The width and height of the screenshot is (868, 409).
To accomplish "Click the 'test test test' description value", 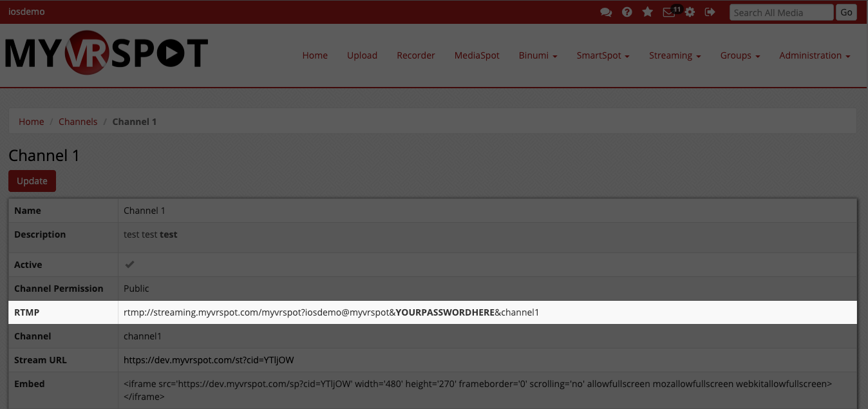I will click(x=151, y=234).
